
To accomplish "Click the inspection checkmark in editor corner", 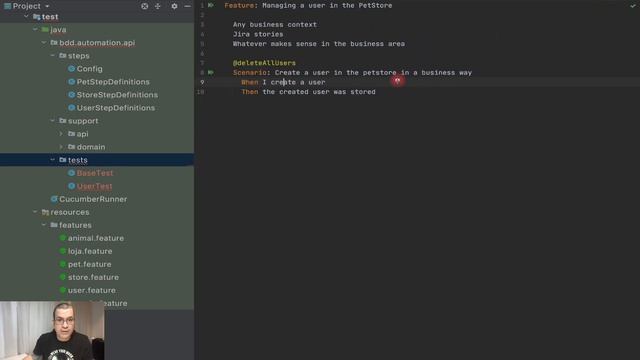I will click(x=633, y=6).
